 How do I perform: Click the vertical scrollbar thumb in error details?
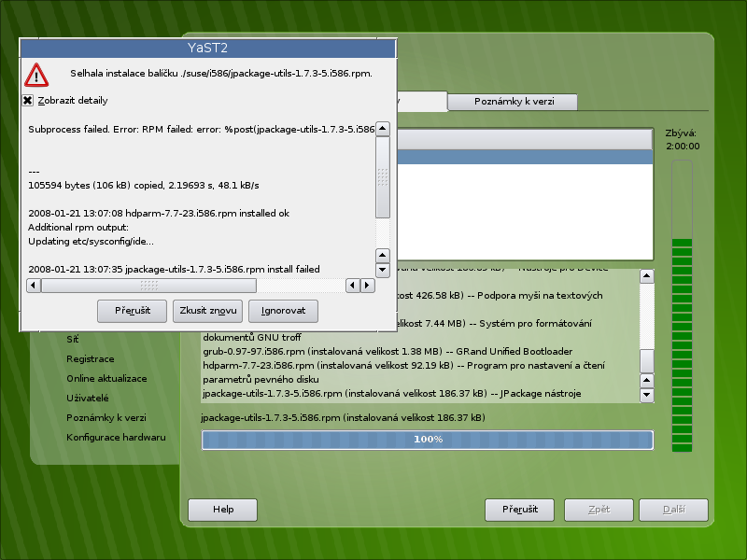[383, 177]
